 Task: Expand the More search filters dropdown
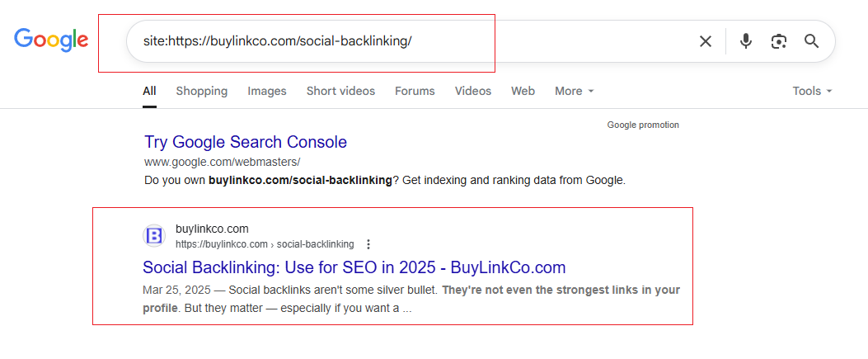[574, 91]
